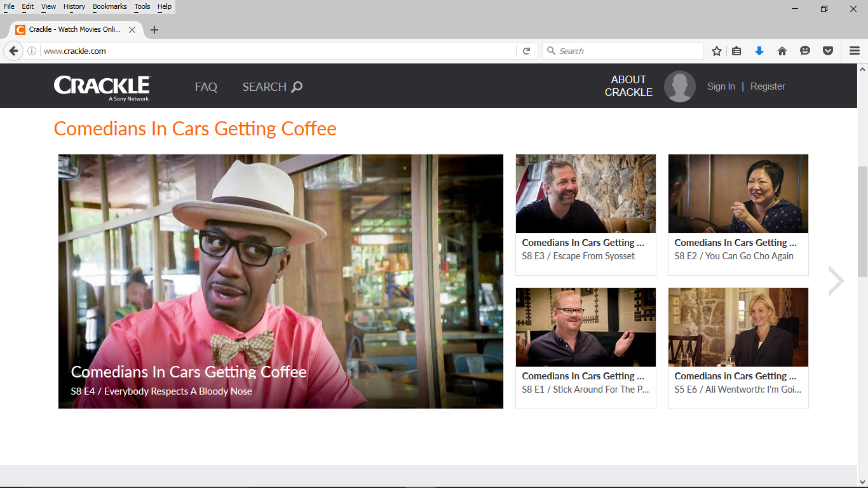The height and width of the screenshot is (488, 868).
Task: Play featured episode Everybody Respects A Bloody Nose
Action: [x=281, y=281]
